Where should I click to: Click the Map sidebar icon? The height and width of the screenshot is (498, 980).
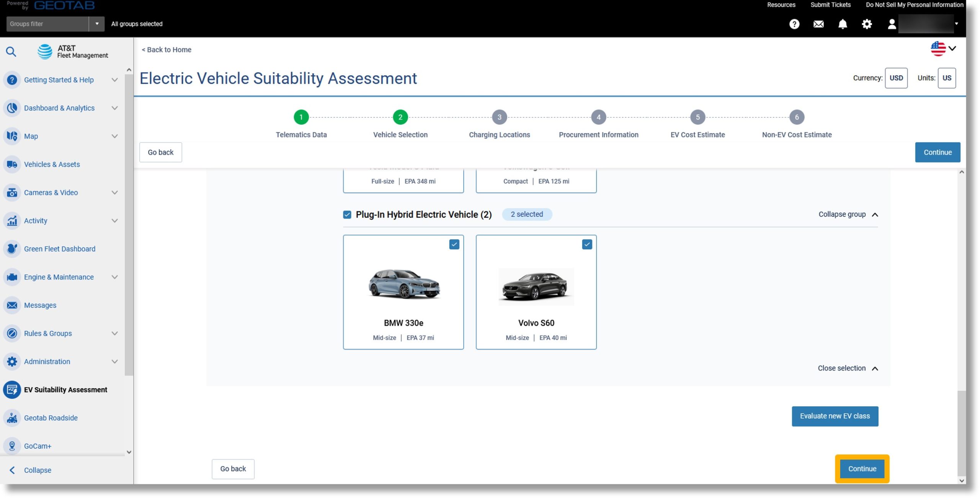12,136
